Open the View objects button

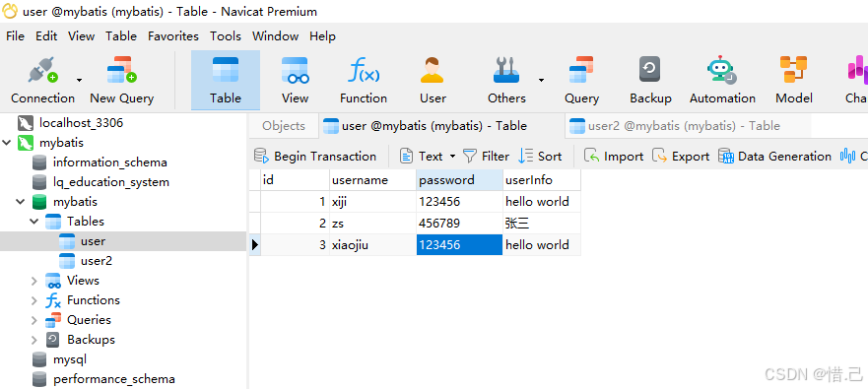pyautogui.click(x=295, y=80)
